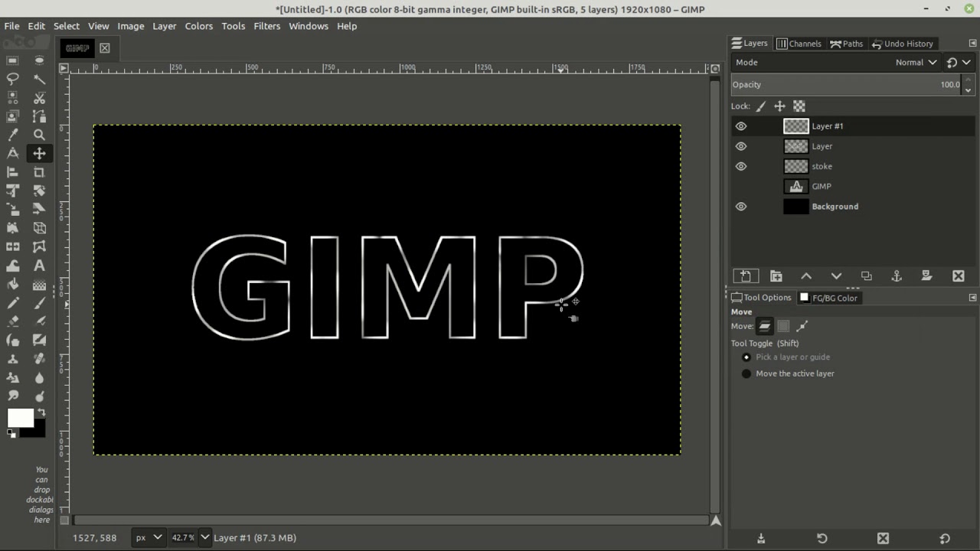Select the Paintbrush tool
980x551 pixels.
39,303
